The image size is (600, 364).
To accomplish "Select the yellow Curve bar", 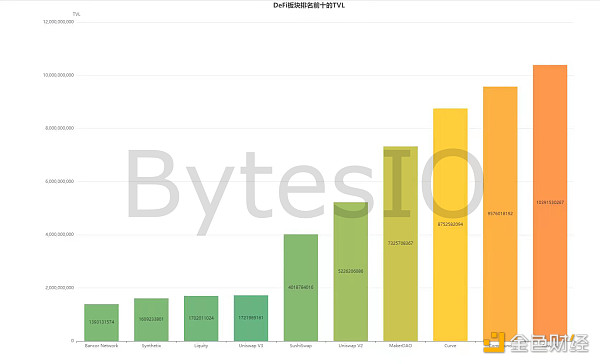I will [450, 225].
